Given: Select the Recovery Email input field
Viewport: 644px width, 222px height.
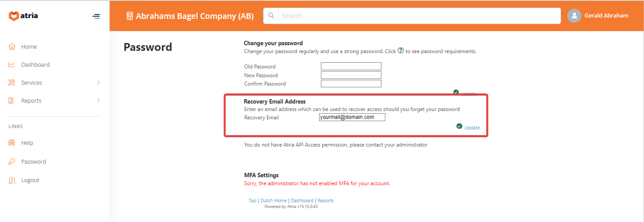Looking at the screenshot, I should pos(352,117).
